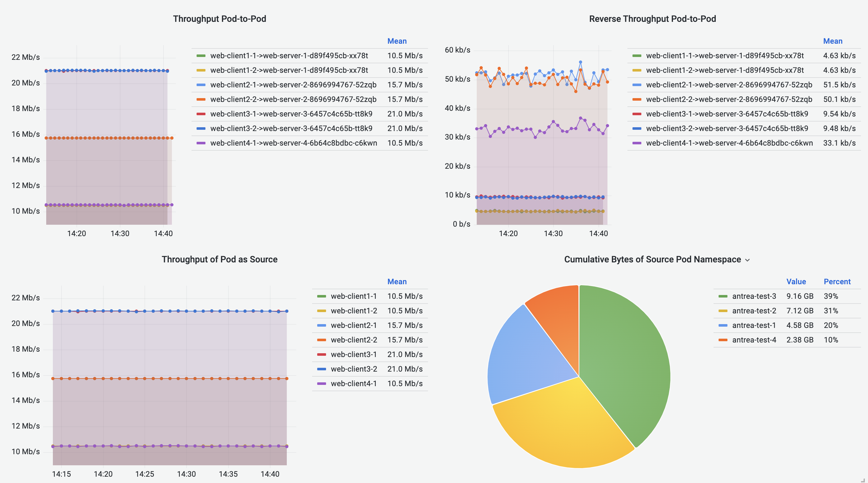Open Cumulative Bytes of Source Pod Namespace title
868x483 pixels.
pos(652,259)
